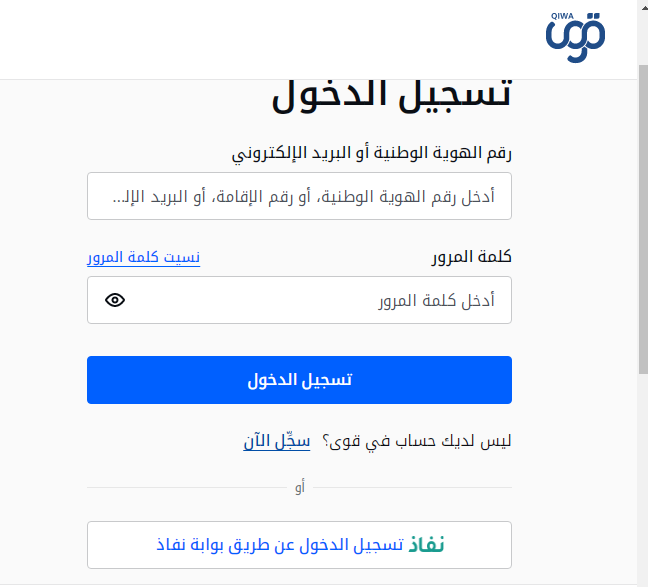Viewport: 648px width, 587px height.
Task: Click the scrollbar track below the thumb
Action: (x=642, y=480)
